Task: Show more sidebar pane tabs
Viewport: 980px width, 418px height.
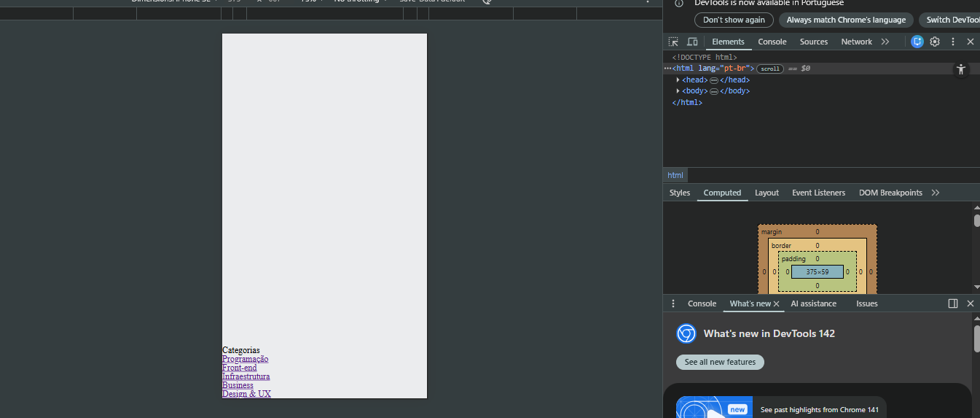Action: pyautogui.click(x=936, y=193)
